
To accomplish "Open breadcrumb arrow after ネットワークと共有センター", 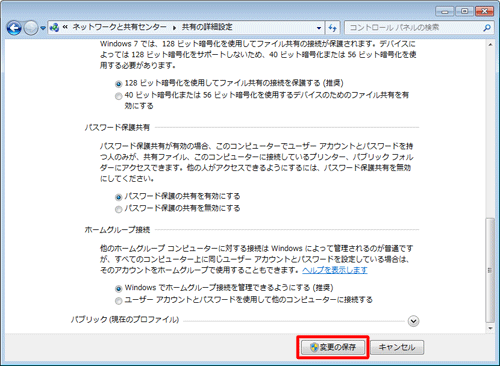I will (174, 28).
